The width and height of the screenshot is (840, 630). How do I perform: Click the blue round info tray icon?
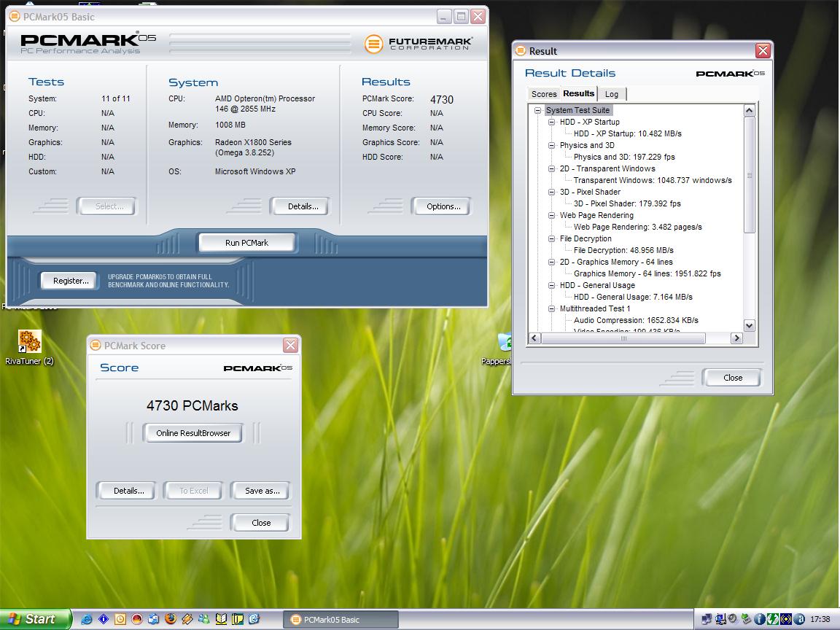point(760,619)
